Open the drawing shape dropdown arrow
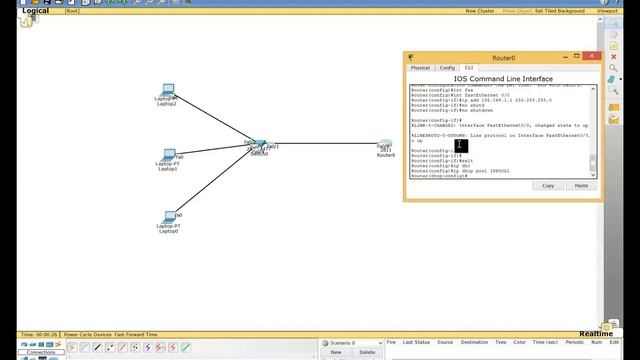The image size is (640, 360). 620,79
